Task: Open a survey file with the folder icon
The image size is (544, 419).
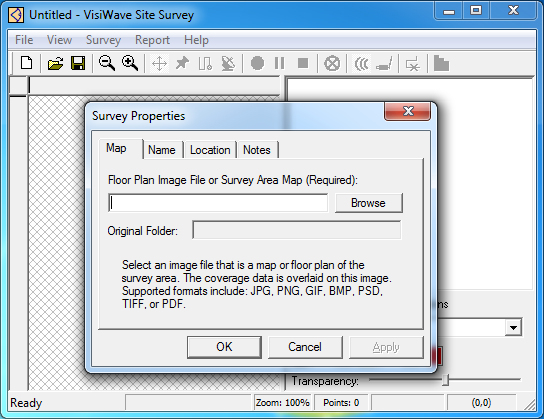Action: click(x=55, y=63)
